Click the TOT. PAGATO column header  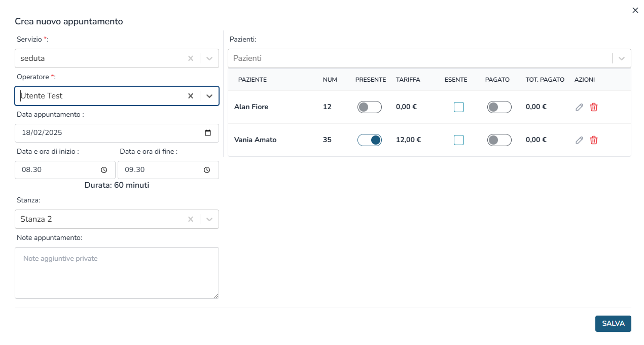(545, 80)
